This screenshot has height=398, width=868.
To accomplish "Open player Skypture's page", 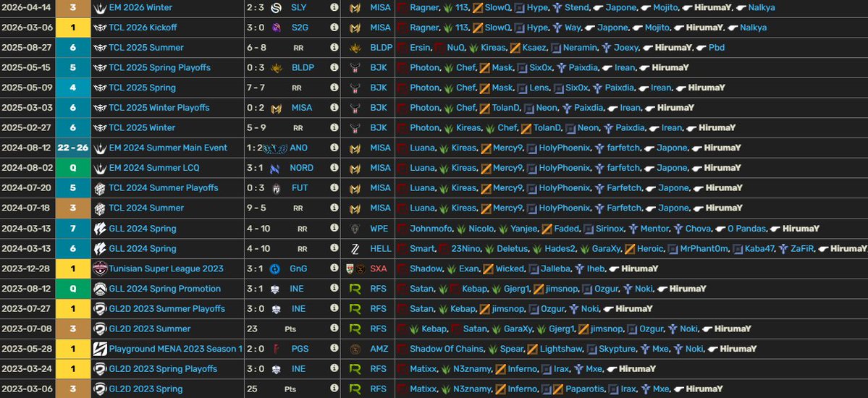I will click(x=617, y=349).
